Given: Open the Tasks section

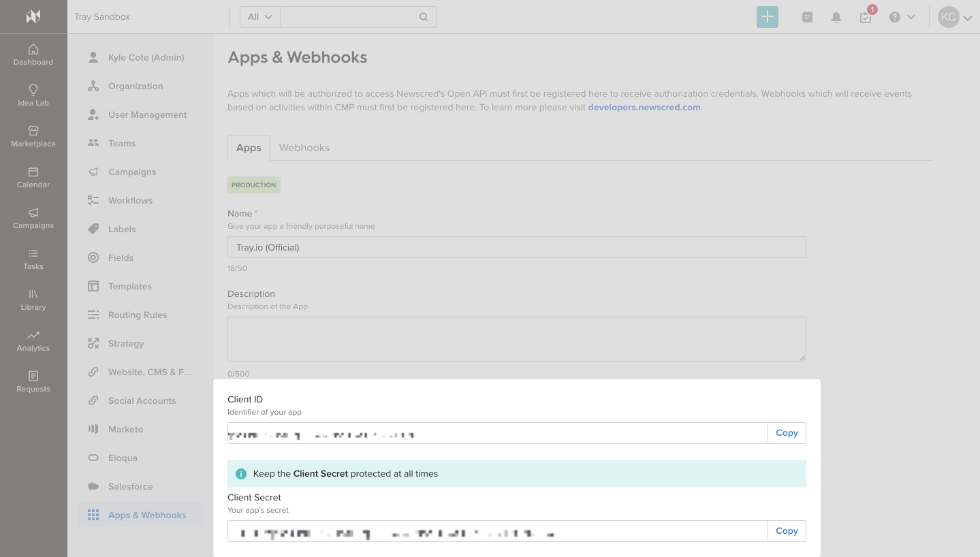Looking at the screenshot, I should 33,259.
